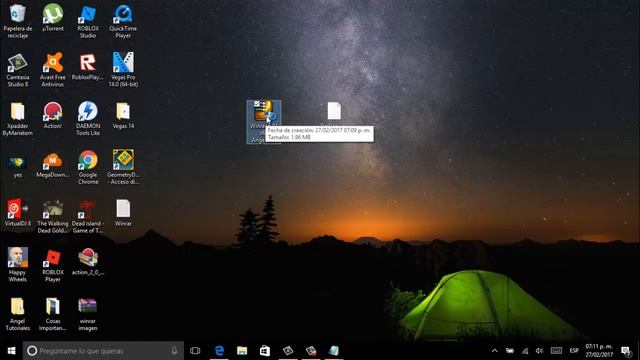Select Camtasia Studio 8 desktop icon
Screen dimensions: 640x360
coord(18,69)
